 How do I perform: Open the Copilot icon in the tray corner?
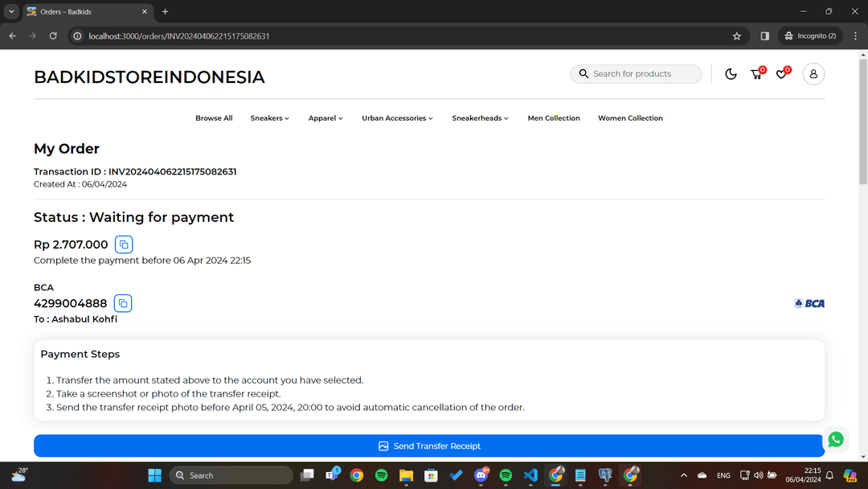tap(850, 475)
